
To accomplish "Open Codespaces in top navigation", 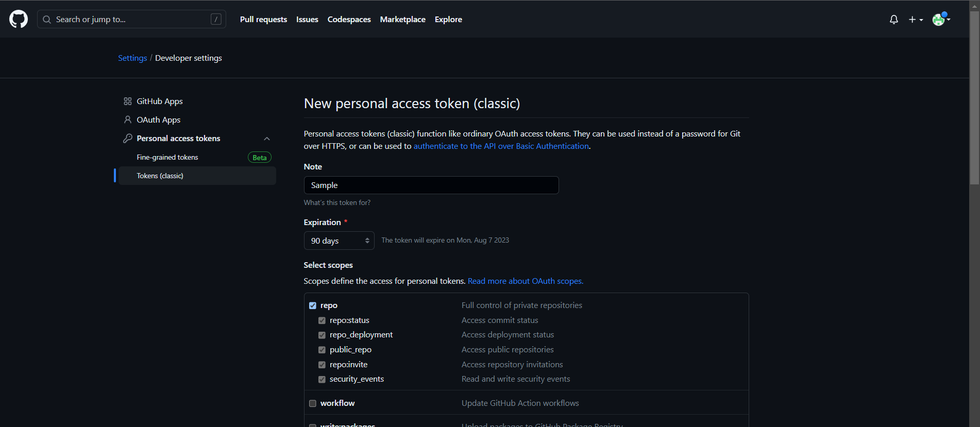I will tap(349, 20).
